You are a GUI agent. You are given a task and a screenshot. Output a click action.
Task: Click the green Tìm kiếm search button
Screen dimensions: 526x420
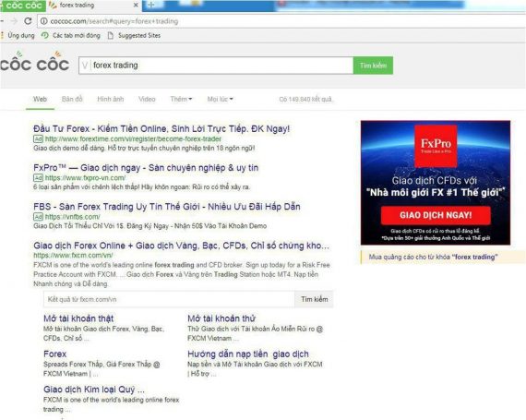pyautogui.click(x=373, y=66)
